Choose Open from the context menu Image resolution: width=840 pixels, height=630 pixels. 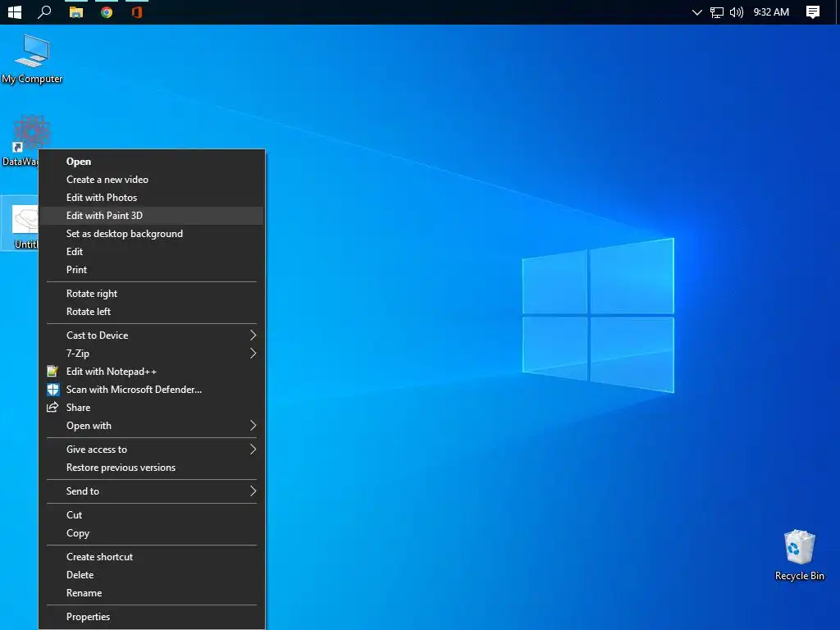(152, 162)
